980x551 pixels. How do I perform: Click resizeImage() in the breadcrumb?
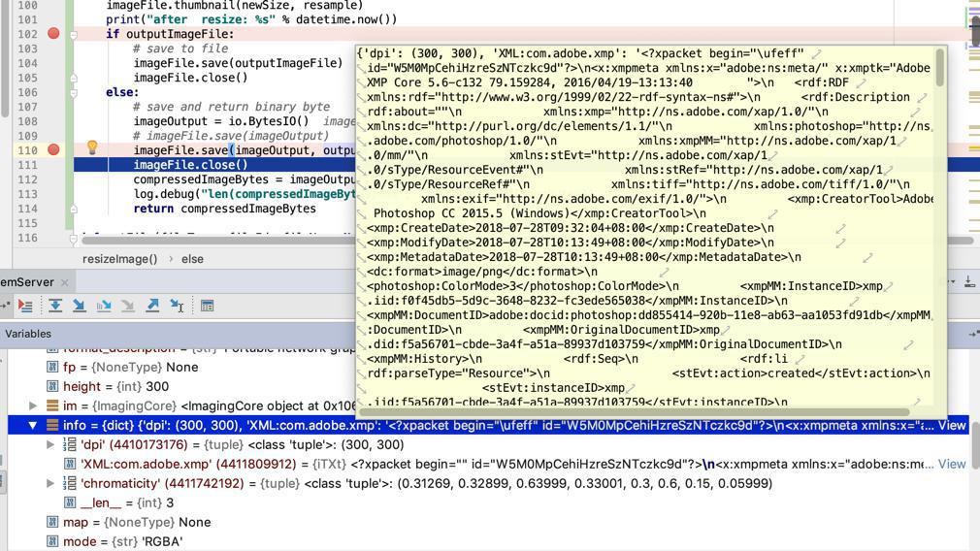(x=120, y=259)
